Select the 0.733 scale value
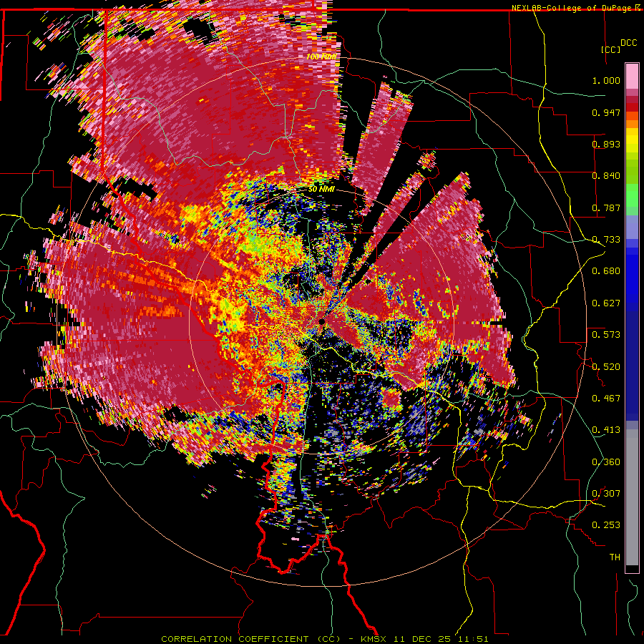This screenshot has height=644, width=644. 606,240
